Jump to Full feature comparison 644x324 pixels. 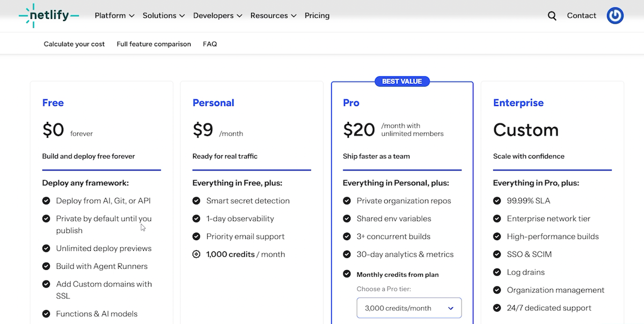coord(154,44)
